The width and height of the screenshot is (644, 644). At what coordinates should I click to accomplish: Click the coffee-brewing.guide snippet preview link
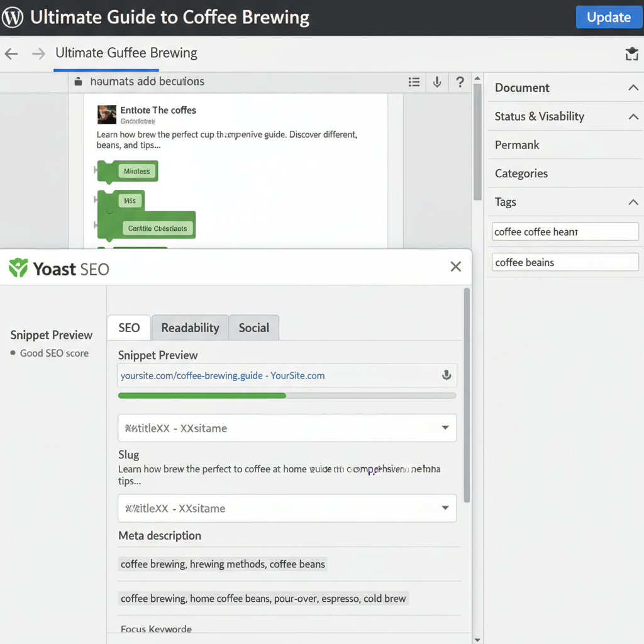(x=222, y=375)
